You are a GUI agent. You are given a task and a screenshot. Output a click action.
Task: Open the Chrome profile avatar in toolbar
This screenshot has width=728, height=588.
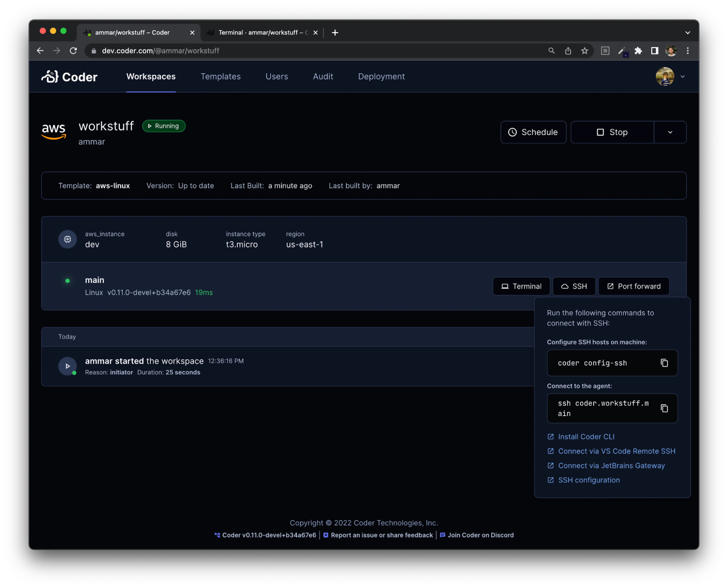[x=671, y=51]
